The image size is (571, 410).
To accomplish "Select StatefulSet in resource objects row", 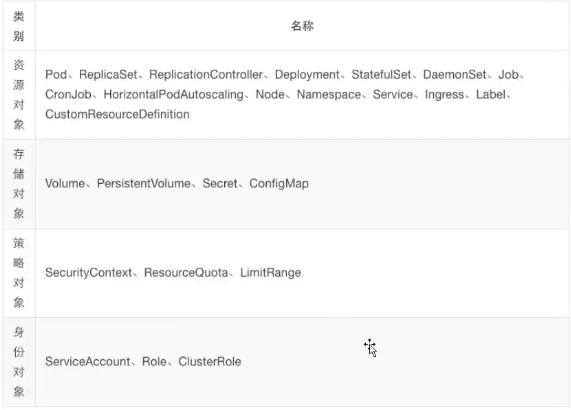I will tap(381, 75).
